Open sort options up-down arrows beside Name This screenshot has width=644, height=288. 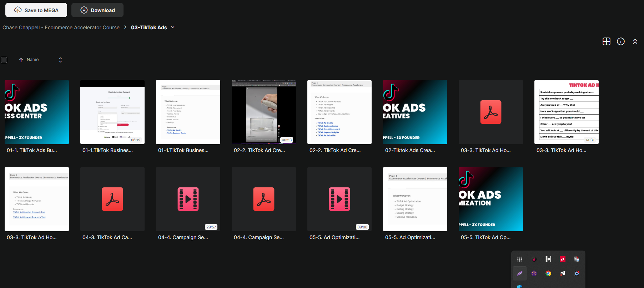(60, 60)
